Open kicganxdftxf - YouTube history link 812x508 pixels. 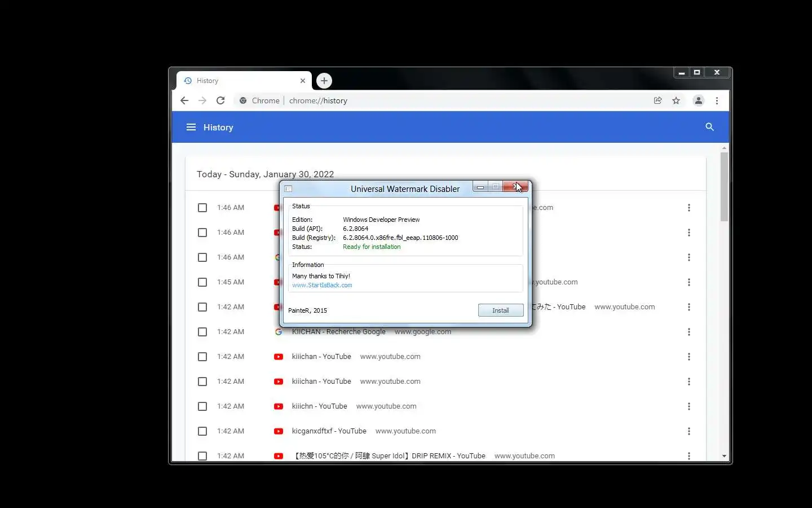[329, 431]
